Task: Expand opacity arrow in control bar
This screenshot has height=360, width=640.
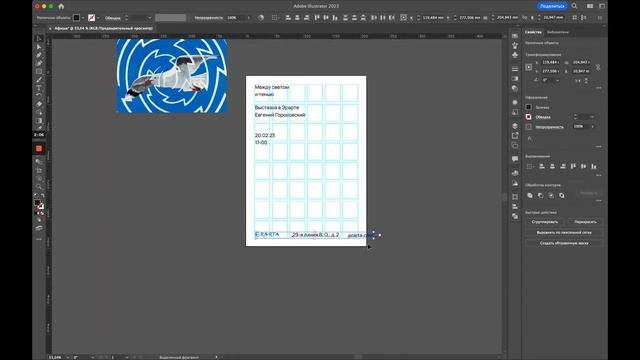Action: point(249,18)
